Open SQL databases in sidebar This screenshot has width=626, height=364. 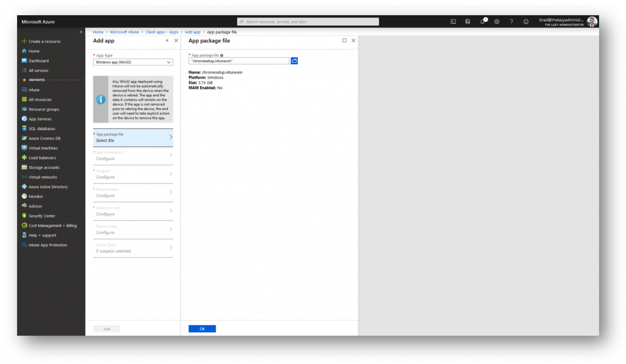[x=39, y=128]
